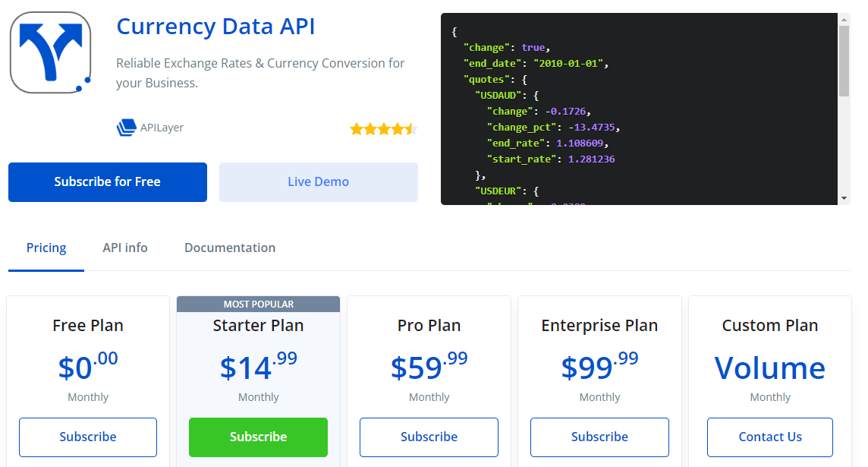Grab the code panel scrollbar thumb
This screenshot has height=467, width=868.
[844, 61]
